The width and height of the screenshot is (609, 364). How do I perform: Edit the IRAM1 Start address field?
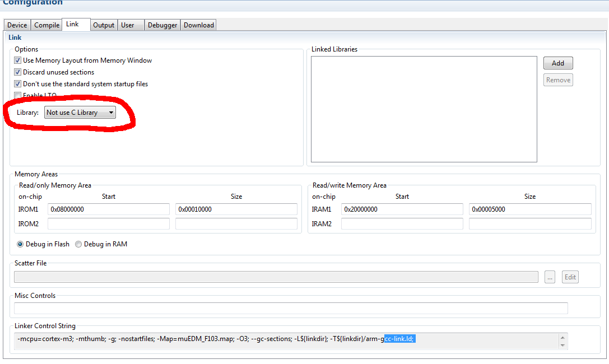(x=402, y=209)
